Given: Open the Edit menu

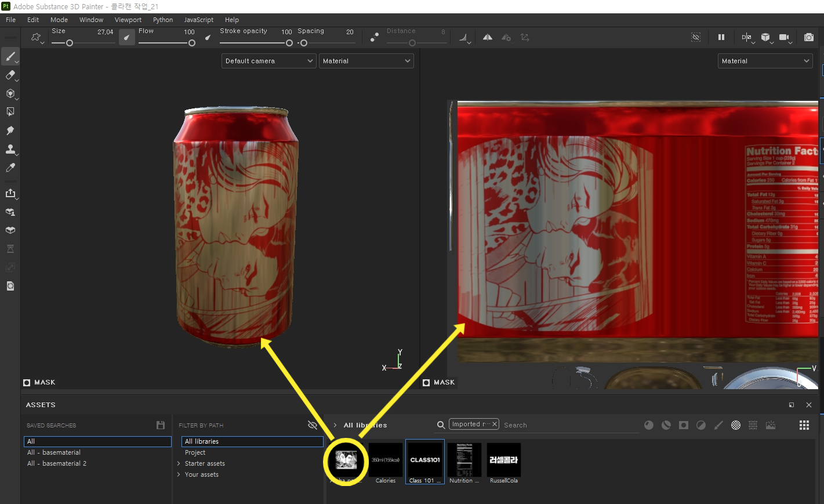Looking at the screenshot, I should tap(33, 20).
